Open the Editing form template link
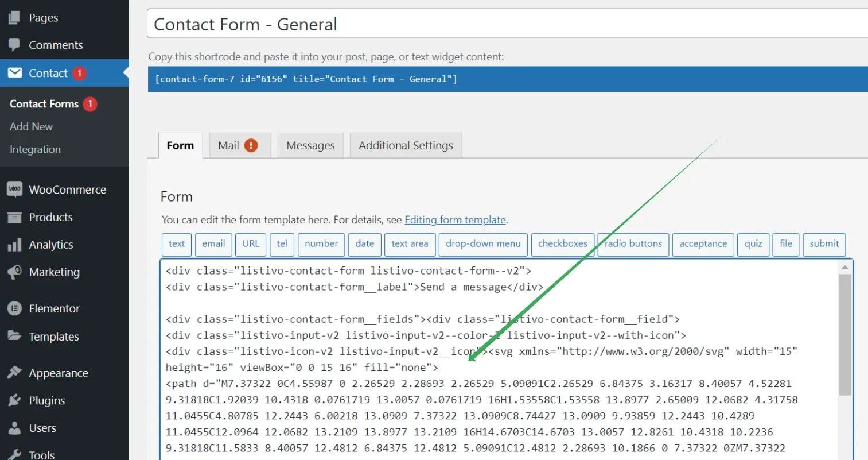Image resolution: width=868 pixels, height=460 pixels. [x=456, y=220]
